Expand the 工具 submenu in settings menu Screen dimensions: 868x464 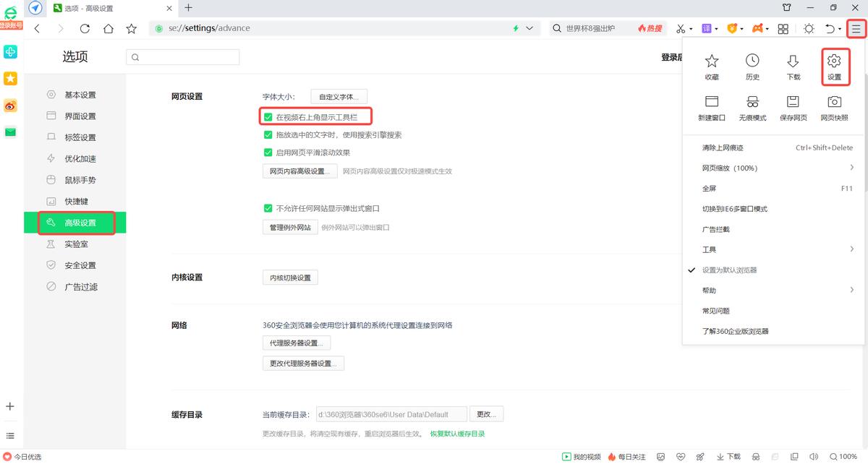click(x=710, y=249)
